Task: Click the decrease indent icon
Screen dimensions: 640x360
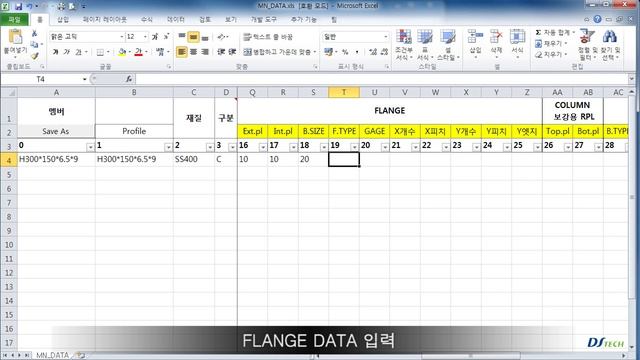Action: coord(221,52)
